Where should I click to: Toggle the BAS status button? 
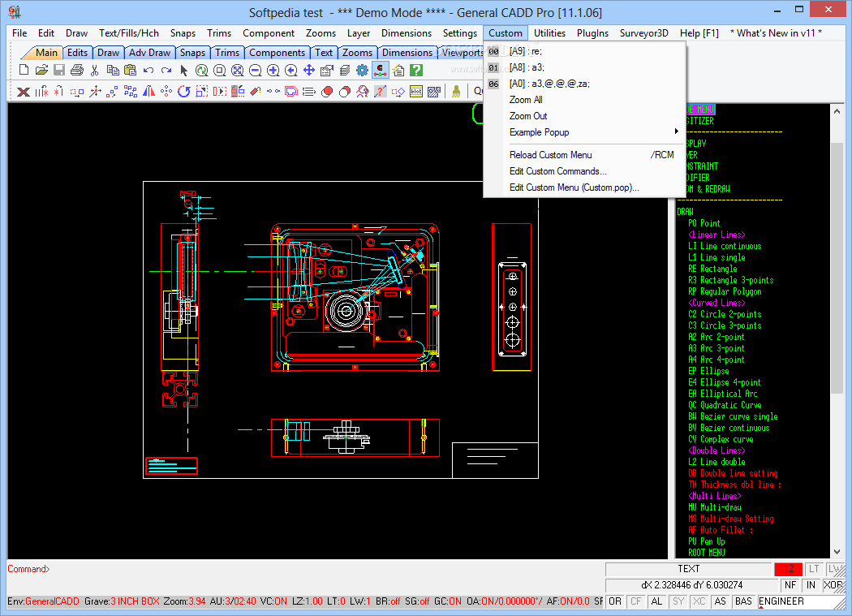[744, 601]
